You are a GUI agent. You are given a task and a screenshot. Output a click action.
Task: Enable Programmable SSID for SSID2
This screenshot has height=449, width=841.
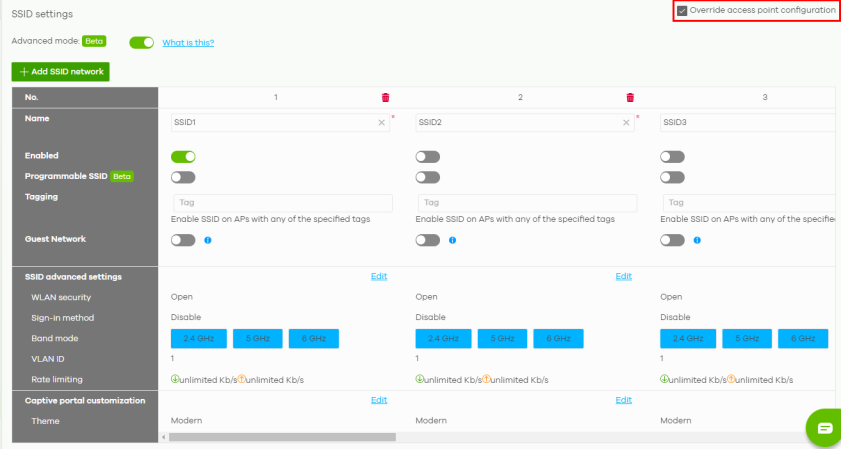(x=427, y=177)
